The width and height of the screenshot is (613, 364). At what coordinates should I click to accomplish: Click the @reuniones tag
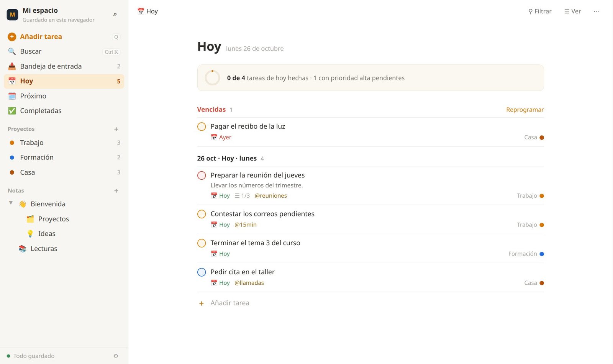click(270, 196)
